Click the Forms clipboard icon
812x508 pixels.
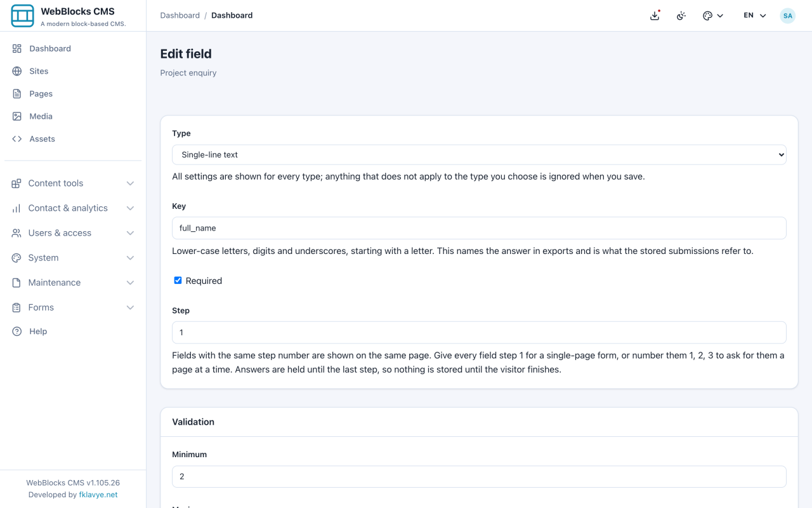16,307
